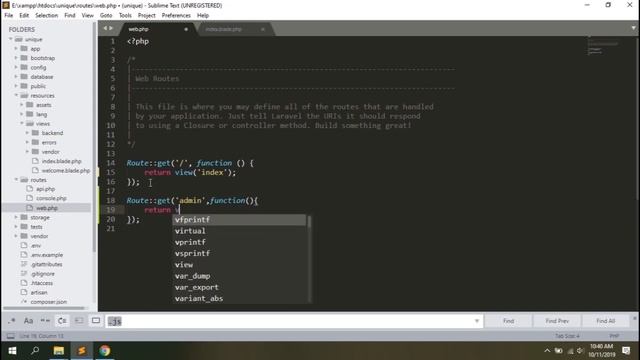Expand the app folder
This screenshot has height=360, width=640.
pos(16,49)
